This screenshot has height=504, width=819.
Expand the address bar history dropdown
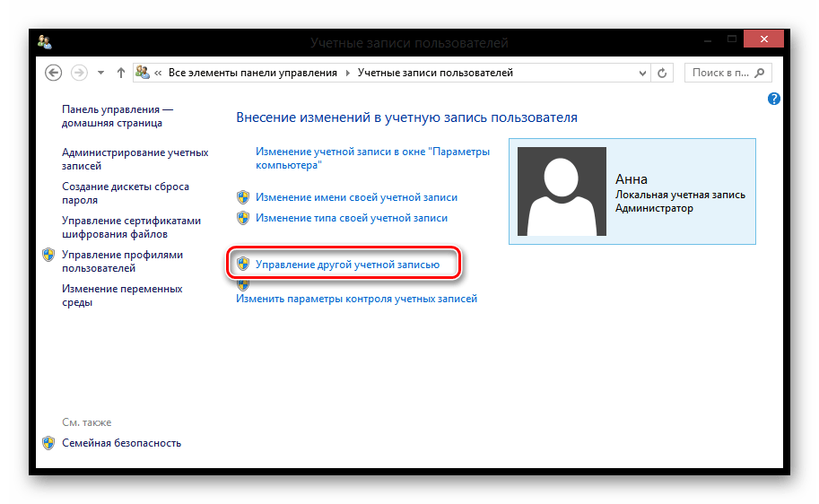(x=642, y=74)
